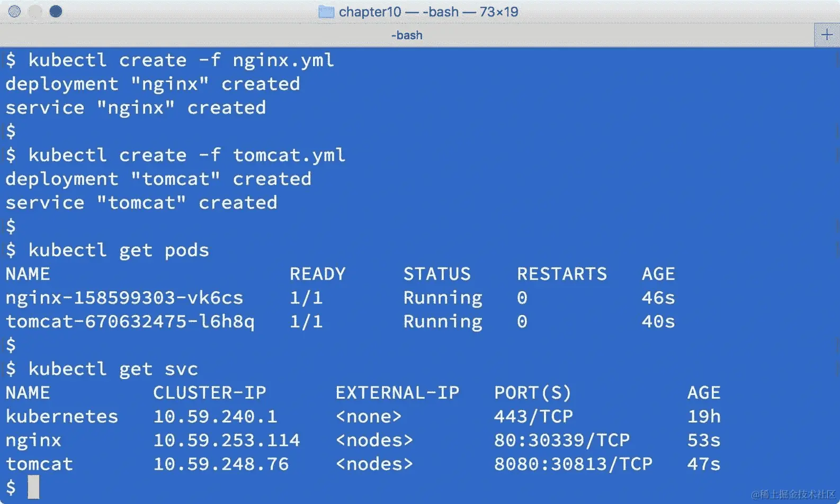Click the PORT(S) column header
Screen dimensions: 840x504
pos(533,393)
